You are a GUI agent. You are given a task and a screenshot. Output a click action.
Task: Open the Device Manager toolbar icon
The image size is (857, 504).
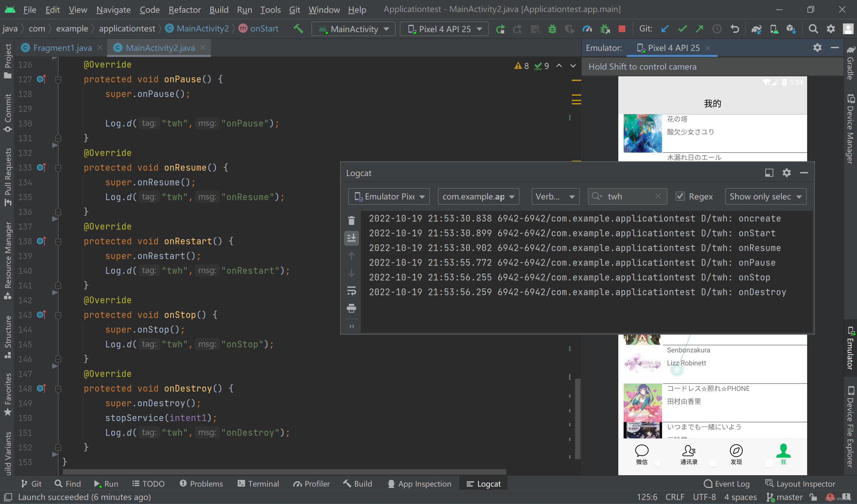[x=774, y=29]
